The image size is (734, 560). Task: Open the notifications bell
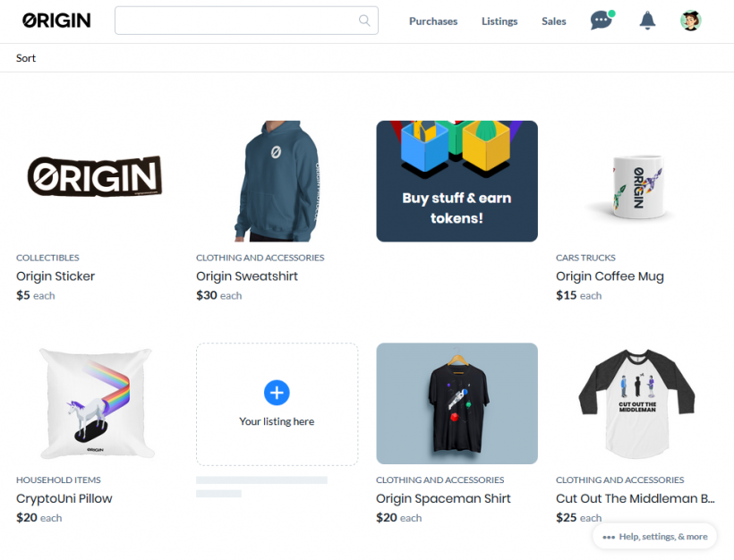pyautogui.click(x=647, y=21)
